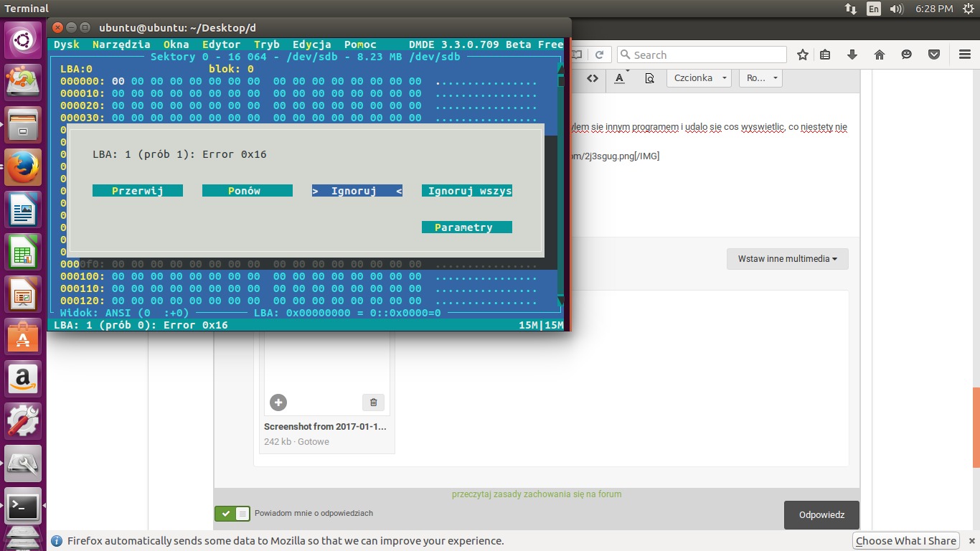Follow the przeczytaj zasady zachowania link

[537, 494]
